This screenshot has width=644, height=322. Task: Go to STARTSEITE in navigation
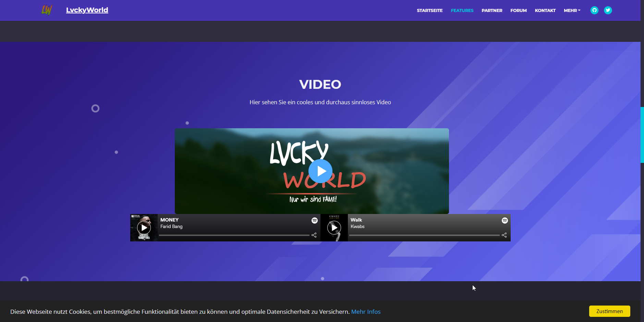point(429,11)
